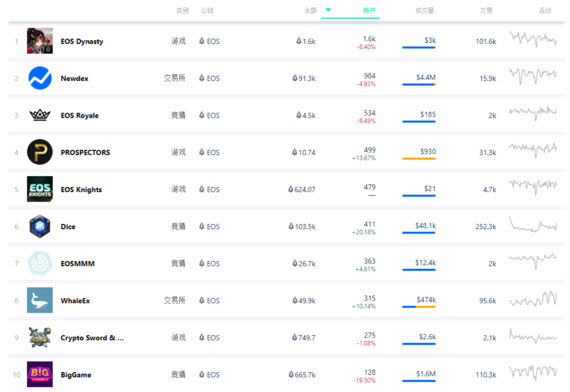570x392 pixels.
Task: Click EOS chain icon in EOS Knights row
Action: coord(202,189)
